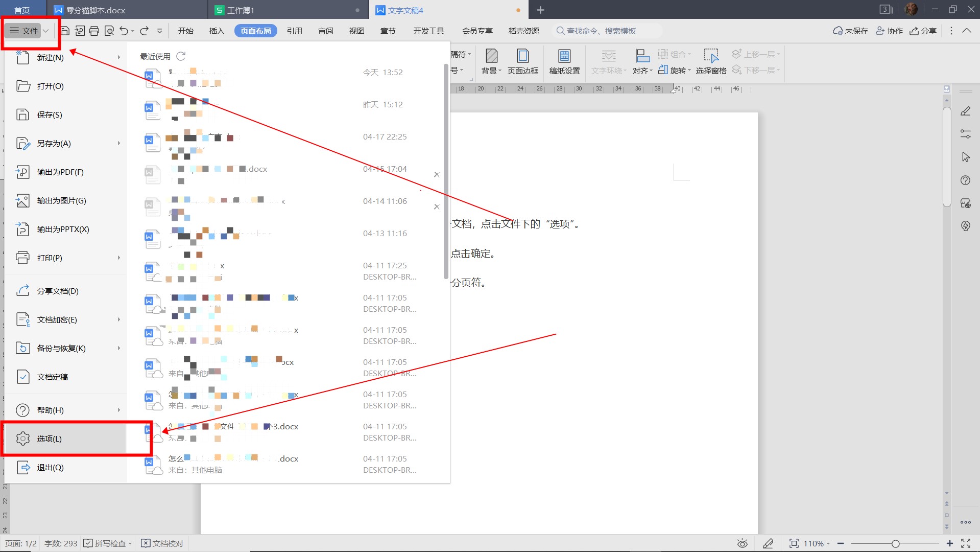Open the selection pane (选择窗格)

click(x=711, y=62)
